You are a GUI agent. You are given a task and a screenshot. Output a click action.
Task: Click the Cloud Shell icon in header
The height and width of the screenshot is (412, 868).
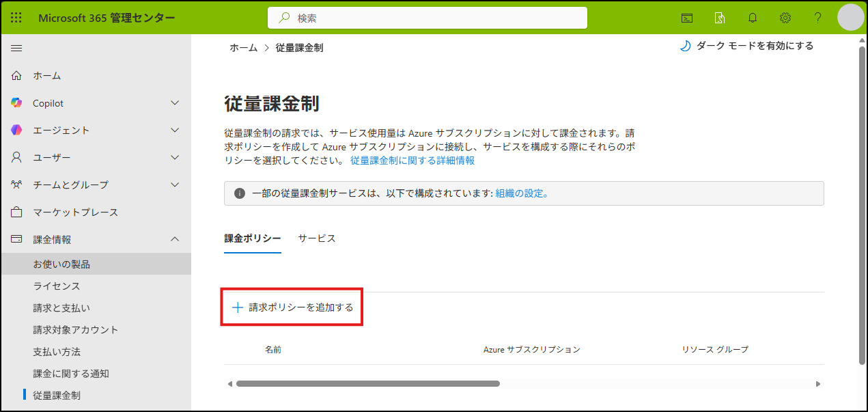pyautogui.click(x=687, y=18)
